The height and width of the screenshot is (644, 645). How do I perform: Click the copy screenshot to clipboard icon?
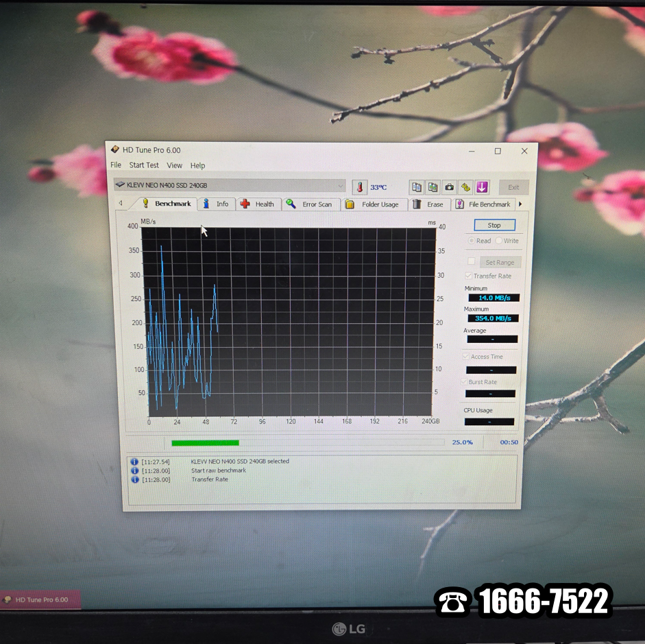pyautogui.click(x=433, y=187)
